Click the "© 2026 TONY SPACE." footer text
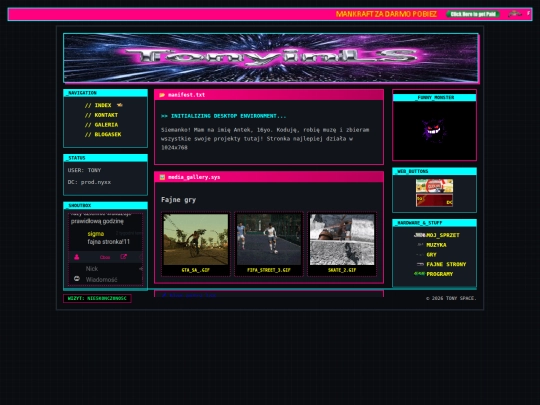Screen dimensions: 540x405 pyautogui.click(x=451, y=298)
